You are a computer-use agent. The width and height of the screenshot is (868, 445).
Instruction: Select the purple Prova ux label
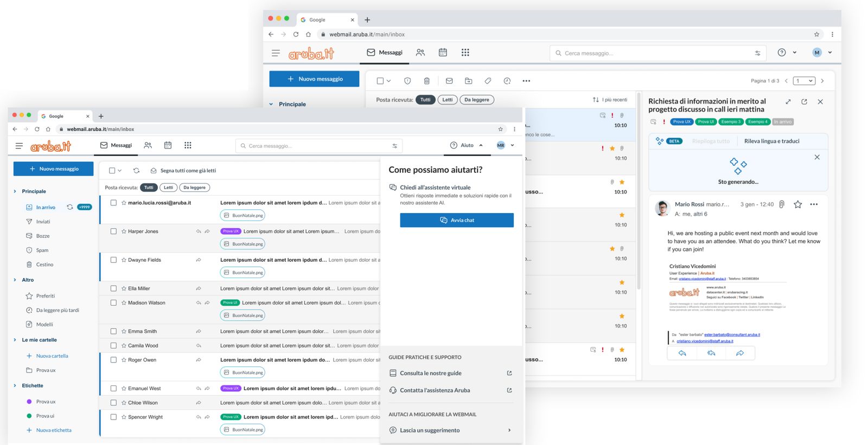(46, 402)
